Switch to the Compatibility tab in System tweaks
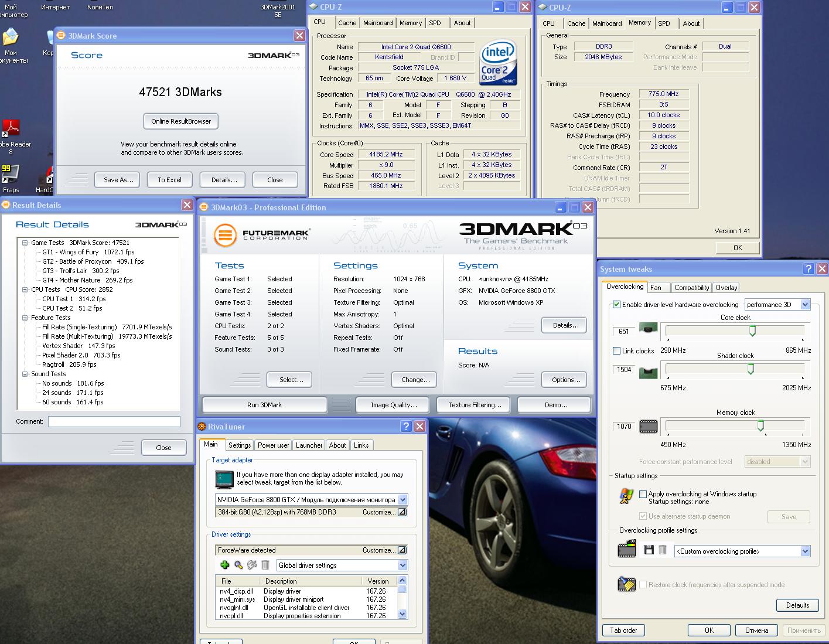The image size is (829, 644). point(691,288)
